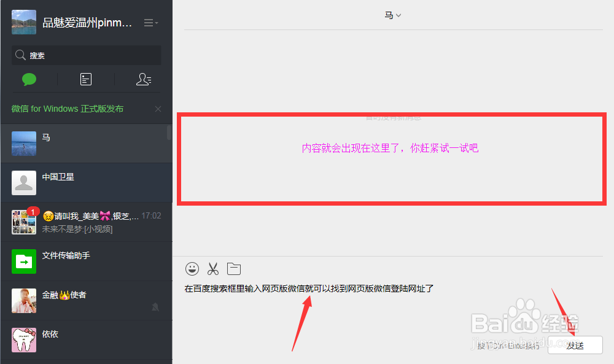Click the 搜索 search field
Screen dimensions: 614x364
point(86,55)
